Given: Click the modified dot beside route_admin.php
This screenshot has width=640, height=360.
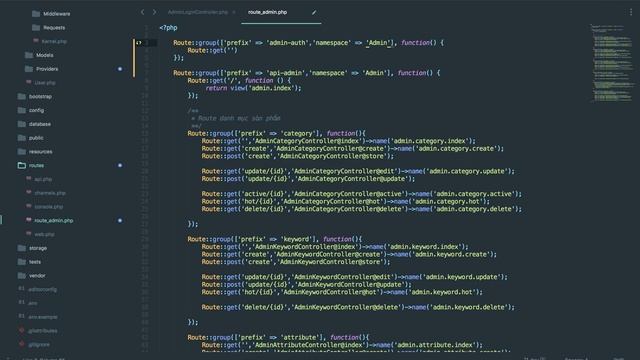Looking at the screenshot, I should coord(120,220).
